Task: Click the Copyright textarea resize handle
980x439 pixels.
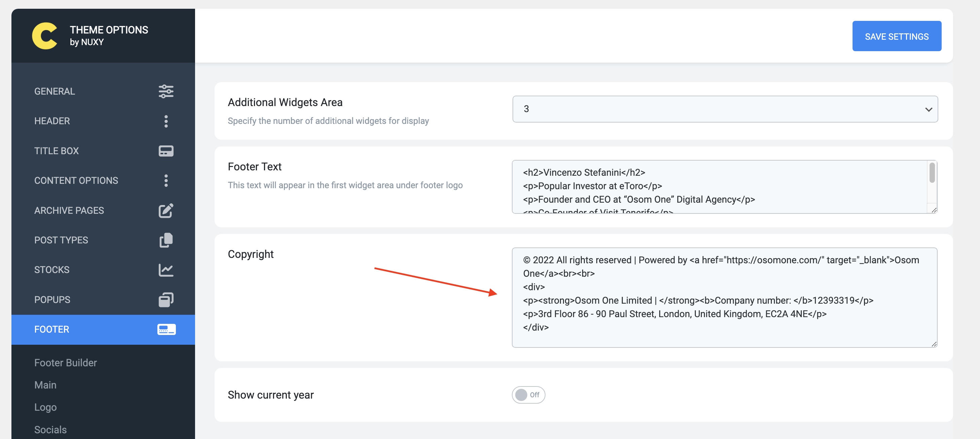Action: 934,344
